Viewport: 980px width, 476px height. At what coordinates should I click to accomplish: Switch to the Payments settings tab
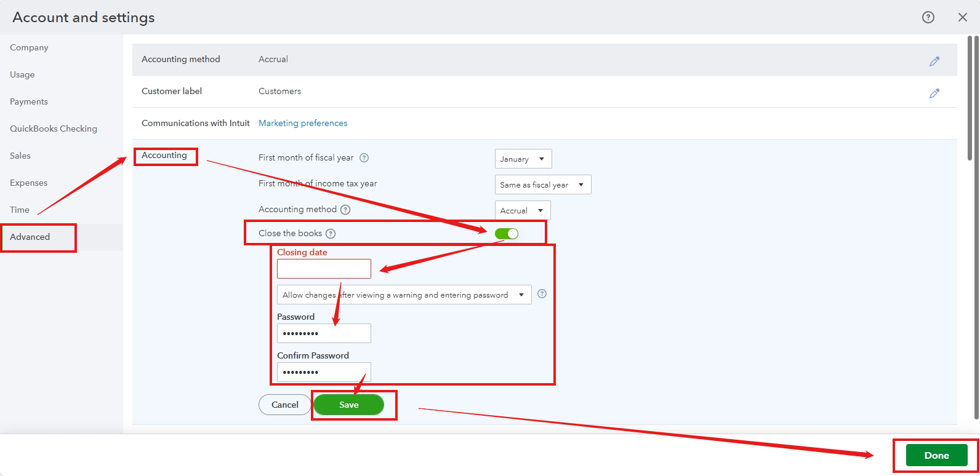coord(29,101)
